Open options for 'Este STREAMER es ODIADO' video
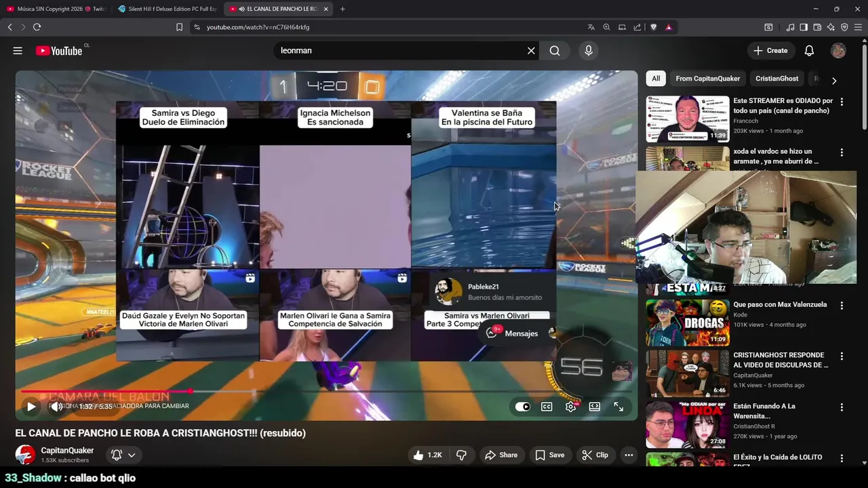This screenshot has height=488, width=868. click(842, 102)
